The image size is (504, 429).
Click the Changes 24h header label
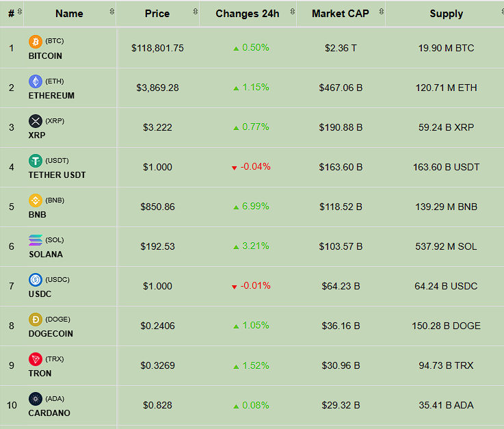[248, 14]
